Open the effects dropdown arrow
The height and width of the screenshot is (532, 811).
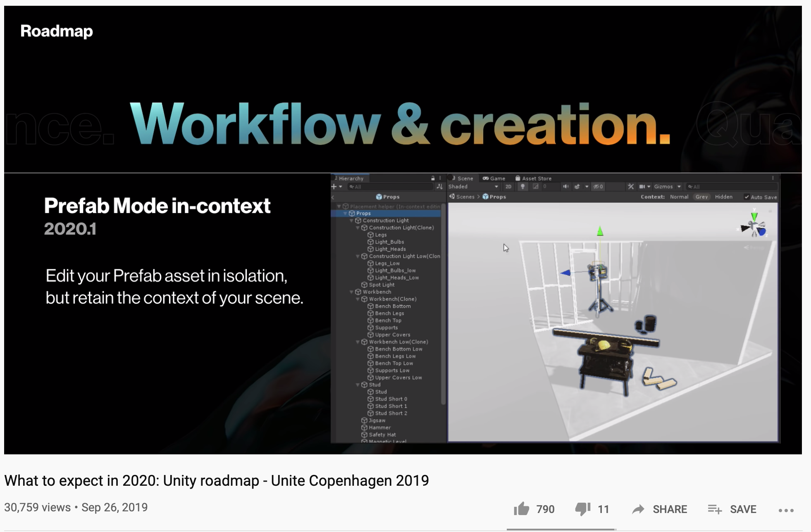click(587, 187)
